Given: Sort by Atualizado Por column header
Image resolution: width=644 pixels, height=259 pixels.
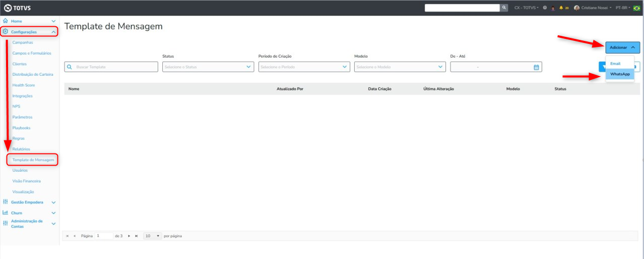Looking at the screenshot, I should (x=290, y=89).
